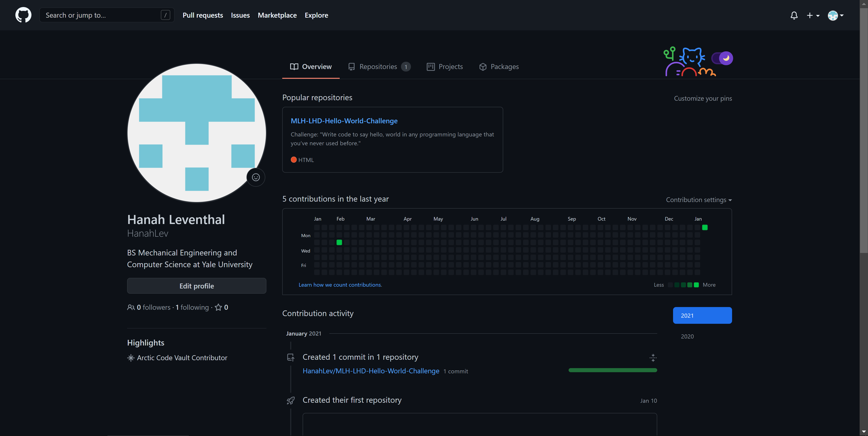Click the brightest green legend square
868x436 pixels.
696,285
